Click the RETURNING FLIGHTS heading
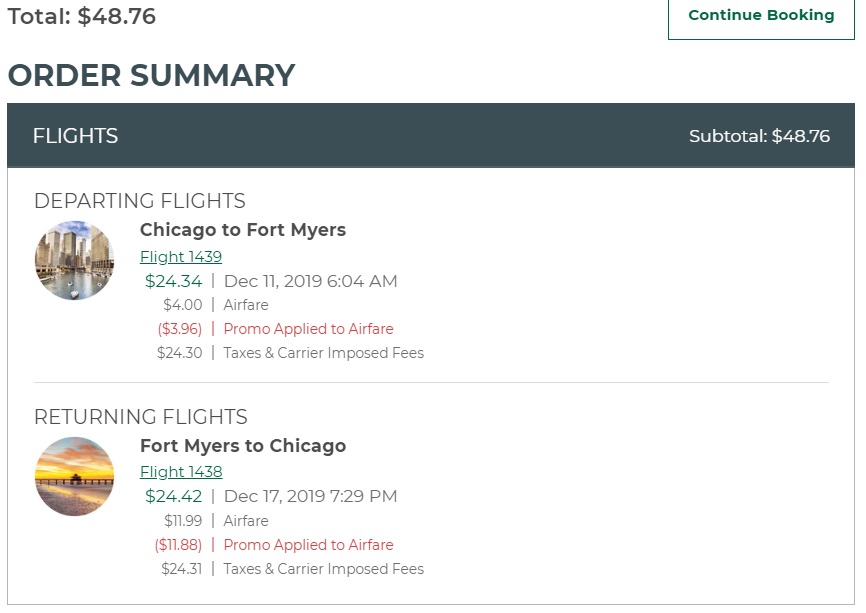The width and height of the screenshot is (866, 613). 140,417
